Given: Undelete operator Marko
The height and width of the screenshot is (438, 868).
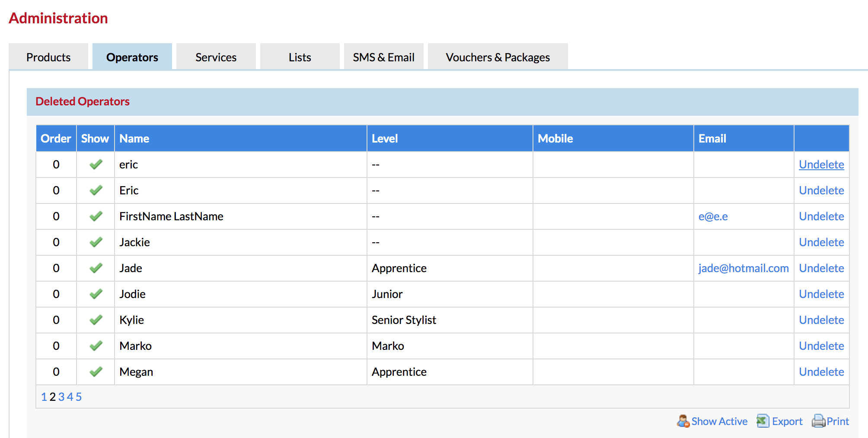Looking at the screenshot, I should click(821, 346).
